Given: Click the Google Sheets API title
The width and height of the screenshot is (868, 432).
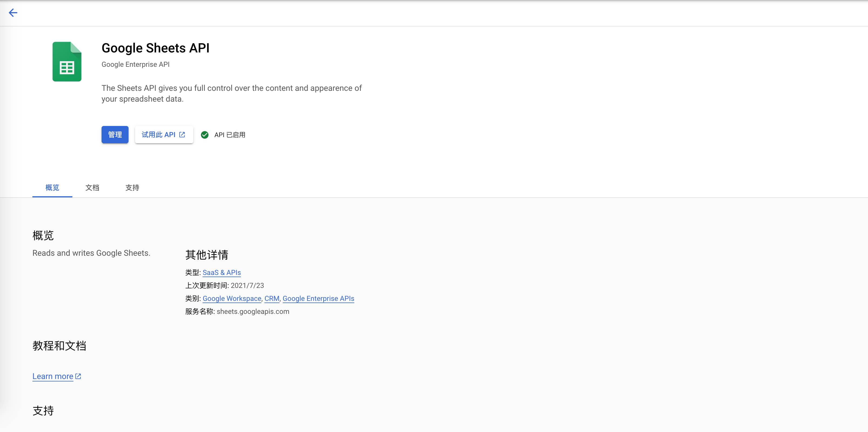Looking at the screenshot, I should click(156, 48).
